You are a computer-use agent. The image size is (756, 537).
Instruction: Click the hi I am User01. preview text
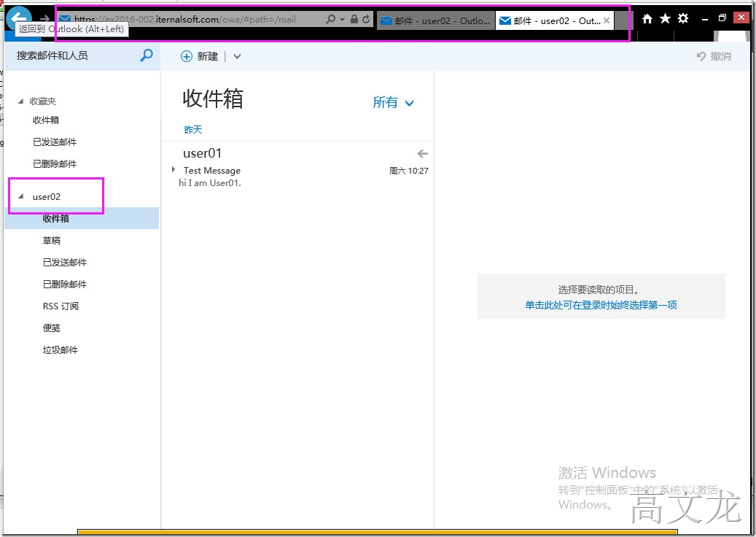tap(210, 183)
